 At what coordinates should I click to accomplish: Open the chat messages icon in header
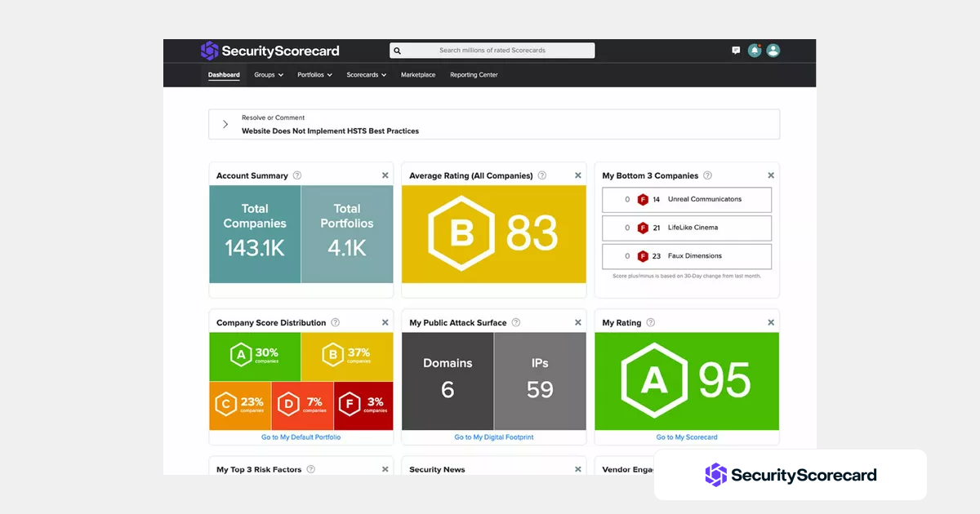pyautogui.click(x=736, y=51)
